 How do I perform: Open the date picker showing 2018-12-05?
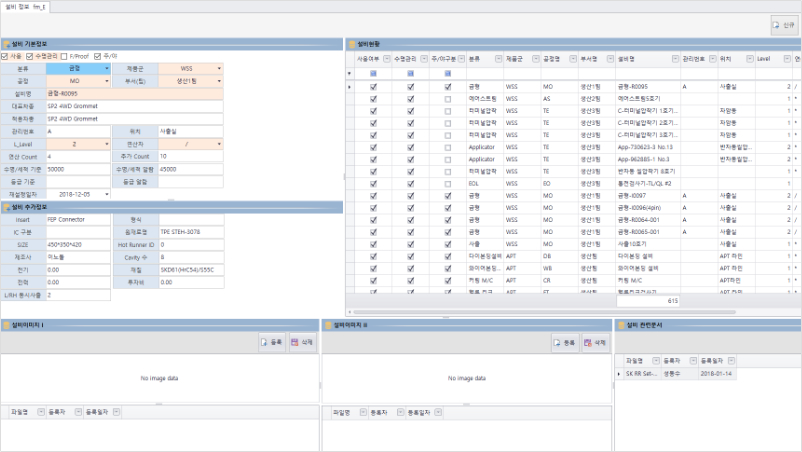tap(107, 194)
